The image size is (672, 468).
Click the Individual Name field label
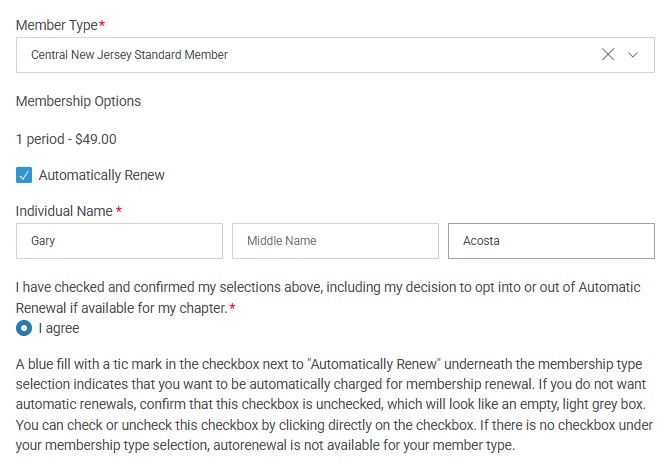tap(64, 211)
